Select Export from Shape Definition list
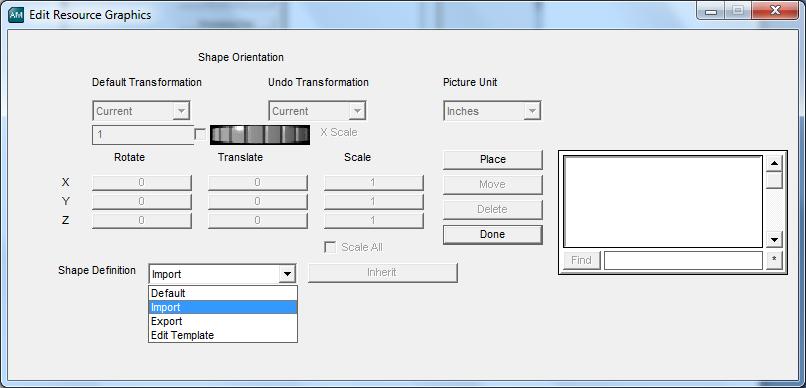 223,321
